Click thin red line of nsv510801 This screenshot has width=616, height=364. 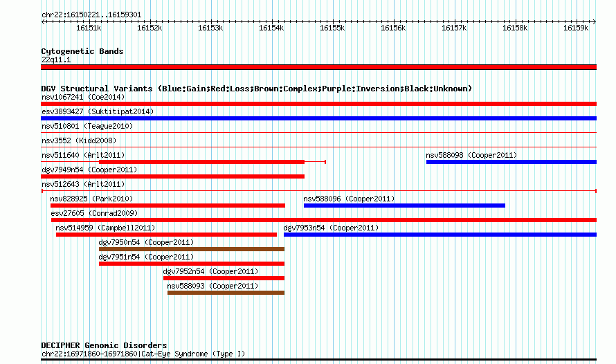tap(318, 133)
